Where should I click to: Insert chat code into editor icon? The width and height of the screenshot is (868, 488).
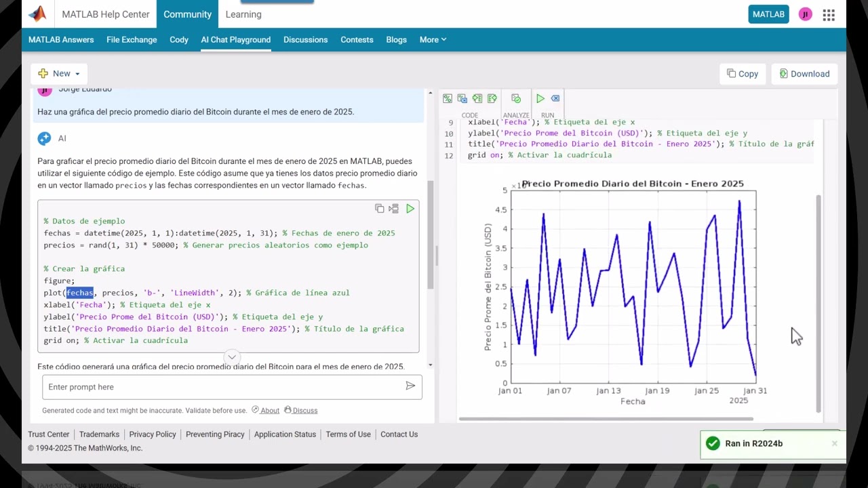(394, 209)
